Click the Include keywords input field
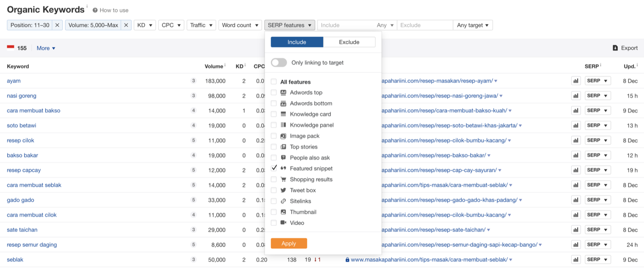The image size is (644, 268). tap(346, 25)
